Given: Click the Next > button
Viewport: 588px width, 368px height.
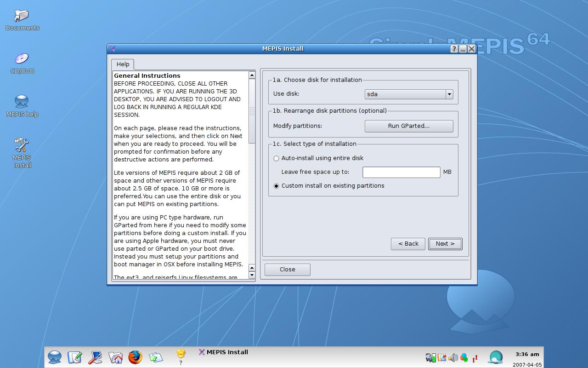Looking at the screenshot, I should tap(445, 244).
